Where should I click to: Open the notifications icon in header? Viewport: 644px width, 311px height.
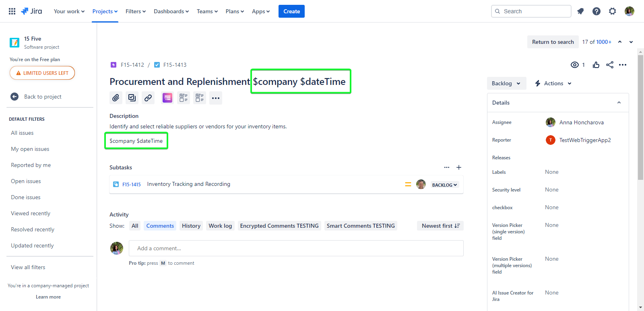pyautogui.click(x=580, y=11)
